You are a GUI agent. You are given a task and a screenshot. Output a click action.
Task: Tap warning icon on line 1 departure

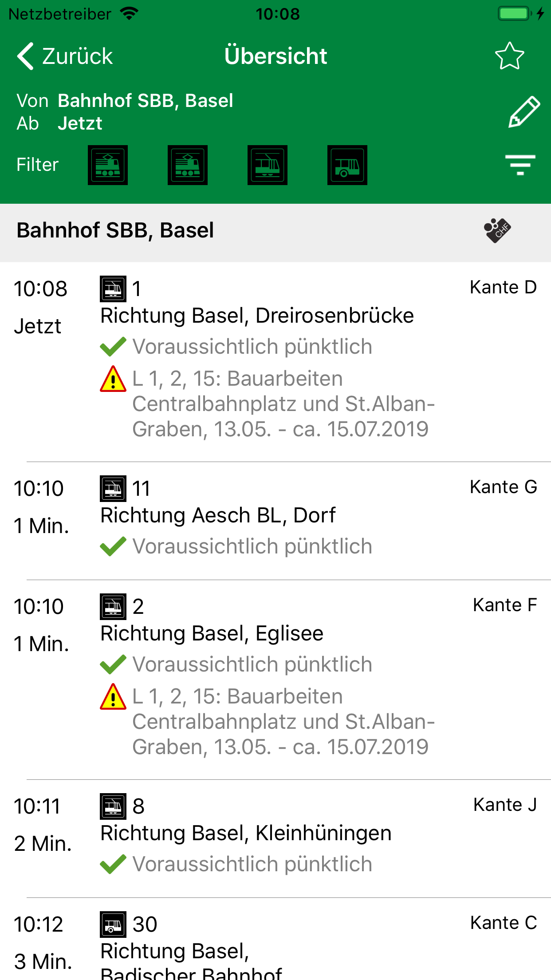113,379
